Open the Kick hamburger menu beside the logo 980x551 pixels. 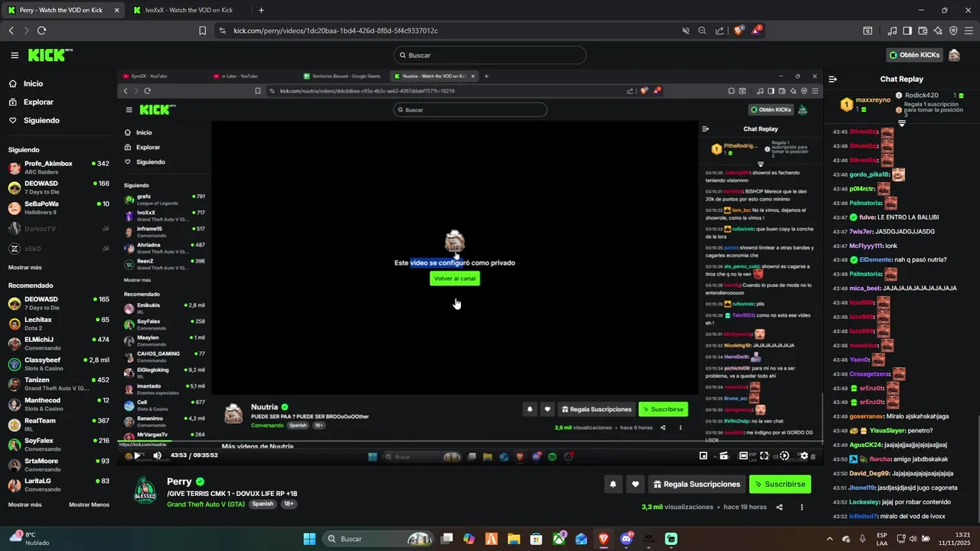point(15,55)
